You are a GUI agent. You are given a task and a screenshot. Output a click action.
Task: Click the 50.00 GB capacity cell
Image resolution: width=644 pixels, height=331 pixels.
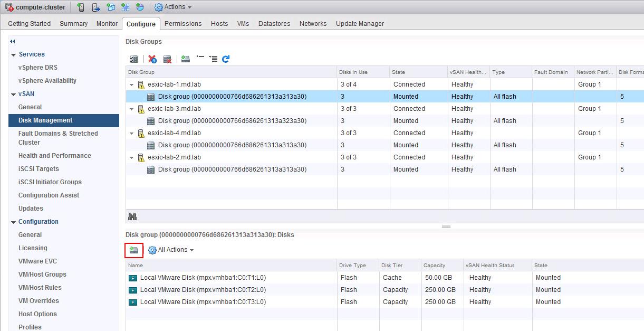(x=443, y=278)
